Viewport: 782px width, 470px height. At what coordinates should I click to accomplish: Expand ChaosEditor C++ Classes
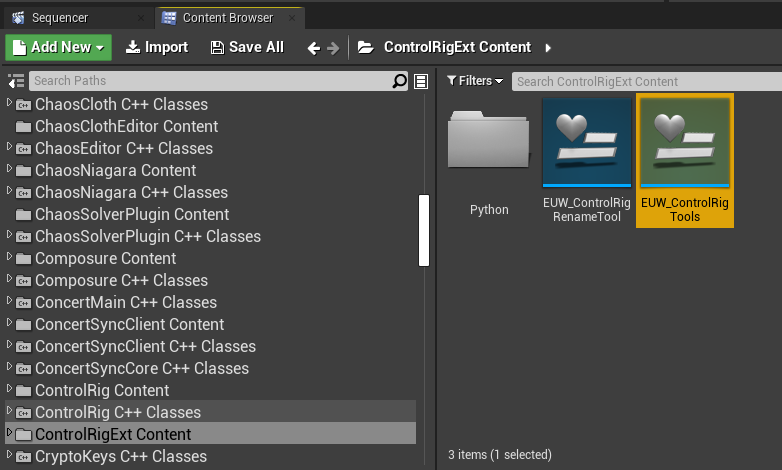(9, 146)
